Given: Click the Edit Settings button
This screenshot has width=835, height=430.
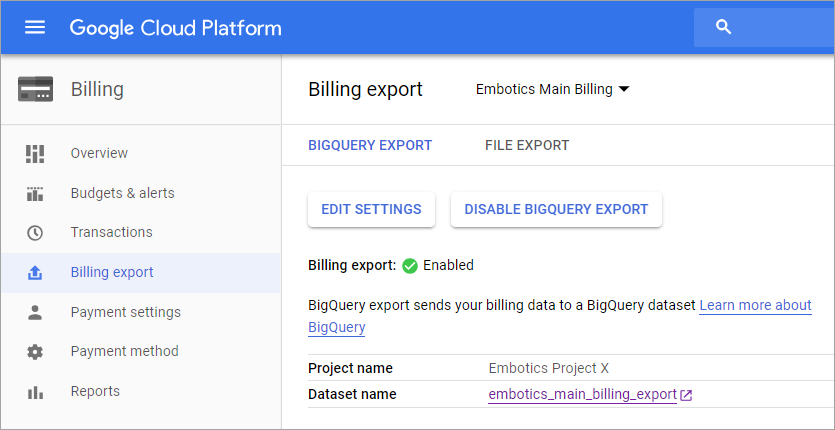Looking at the screenshot, I should [371, 209].
